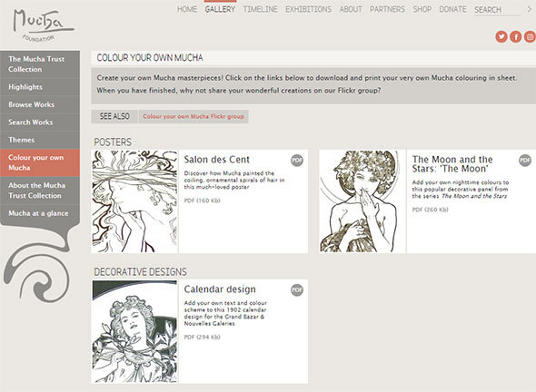Click PDF (294 Kb) file size text
Image resolution: width=536 pixels, height=392 pixels.
pyautogui.click(x=202, y=337)
